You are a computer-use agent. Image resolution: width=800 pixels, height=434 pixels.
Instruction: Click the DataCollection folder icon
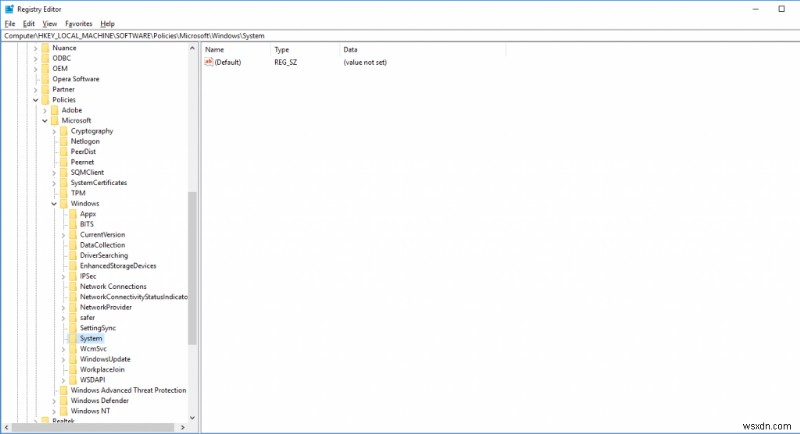(73, 245)
